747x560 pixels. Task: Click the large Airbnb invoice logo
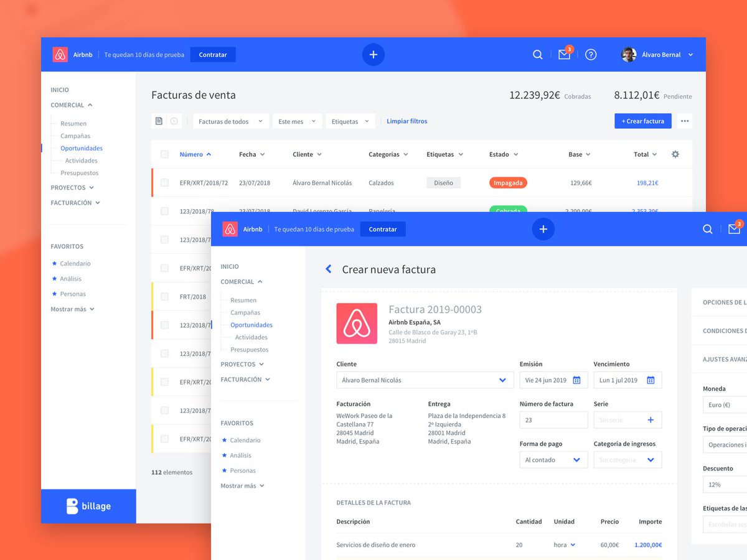[357, 324]
